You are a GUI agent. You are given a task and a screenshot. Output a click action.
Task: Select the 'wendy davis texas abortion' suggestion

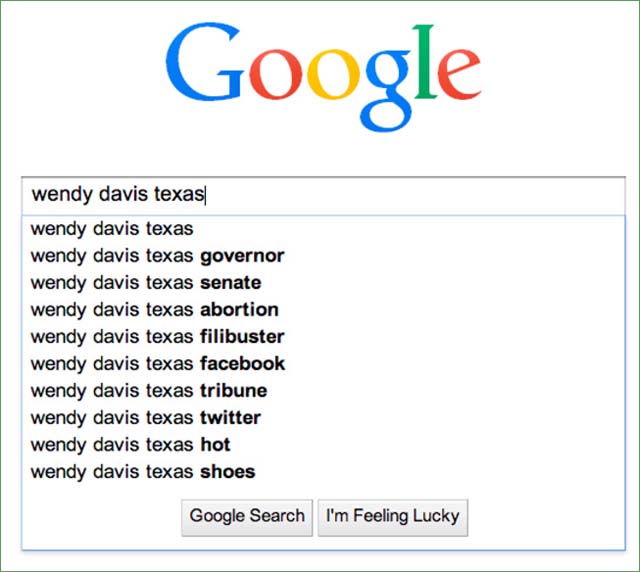pyautogui.click(x=154, y=310)
